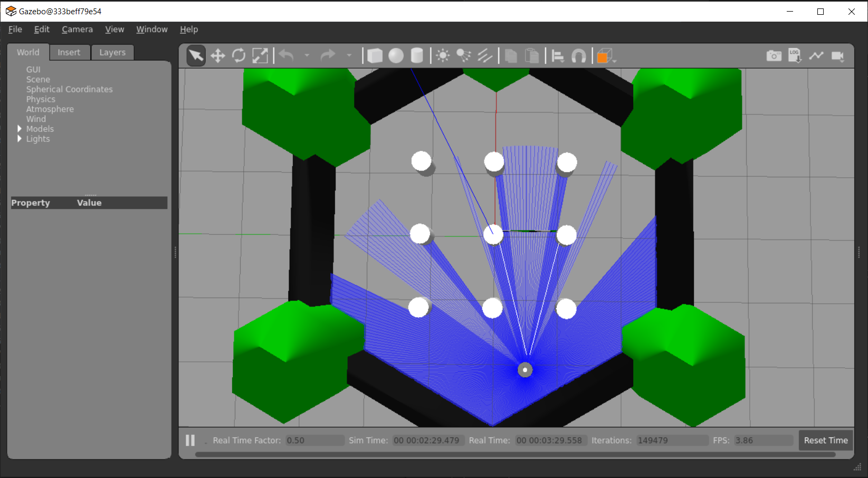Open the data logger icon
The height and width of the screenshot is (478, 868).
(x=795, y=55)
